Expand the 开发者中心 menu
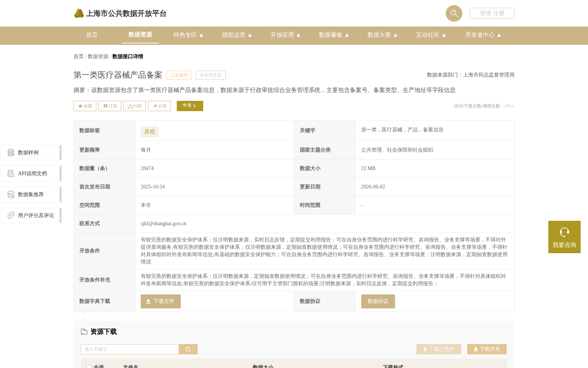The height and width of the screenshot is (368, 588). pyautogui.click(x=483, y=35)
